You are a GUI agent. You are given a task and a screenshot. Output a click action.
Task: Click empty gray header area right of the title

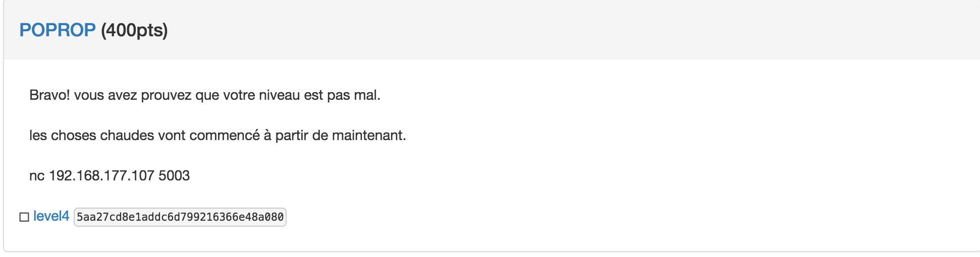click(555, 30)
